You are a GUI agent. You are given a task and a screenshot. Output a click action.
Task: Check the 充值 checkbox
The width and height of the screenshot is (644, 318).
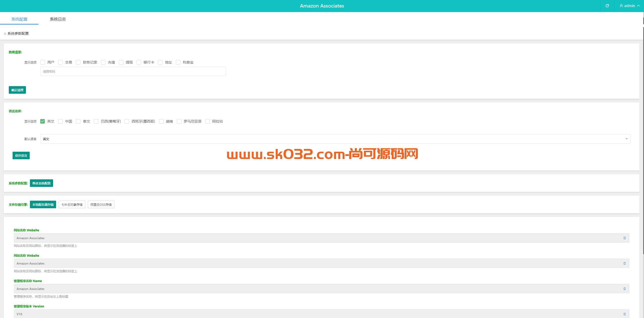[103, 62]
